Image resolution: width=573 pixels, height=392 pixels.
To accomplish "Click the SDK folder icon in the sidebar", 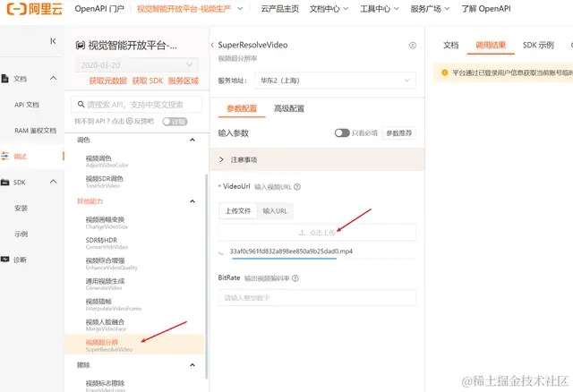I will 4,183.
